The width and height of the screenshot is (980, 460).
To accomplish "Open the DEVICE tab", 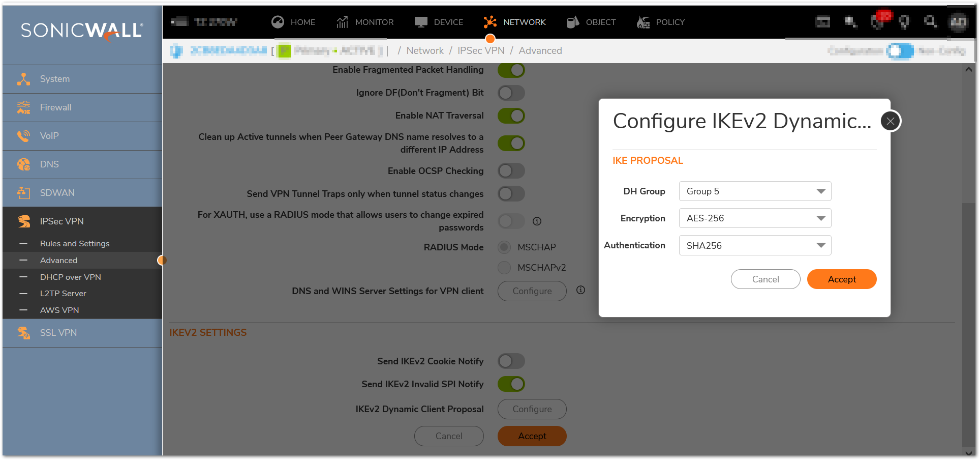I will click(x=439, y=22).
